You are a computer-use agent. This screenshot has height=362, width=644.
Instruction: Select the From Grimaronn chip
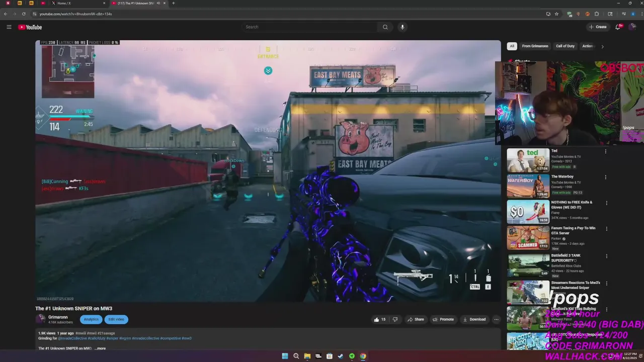tap(535, 46)
